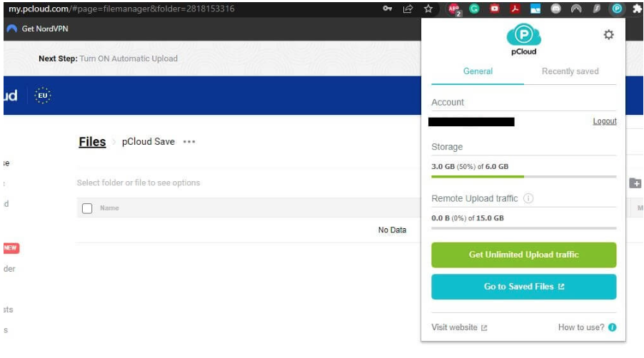Open pCloud popup settings gear
The width and height of the screenshot is (644, 358).
[x=609, y=34]
